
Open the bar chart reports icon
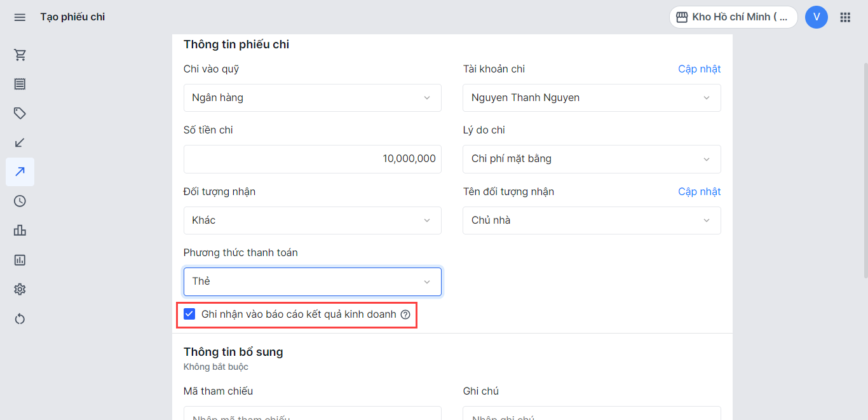pyautogui.click(x=20, y=231)
